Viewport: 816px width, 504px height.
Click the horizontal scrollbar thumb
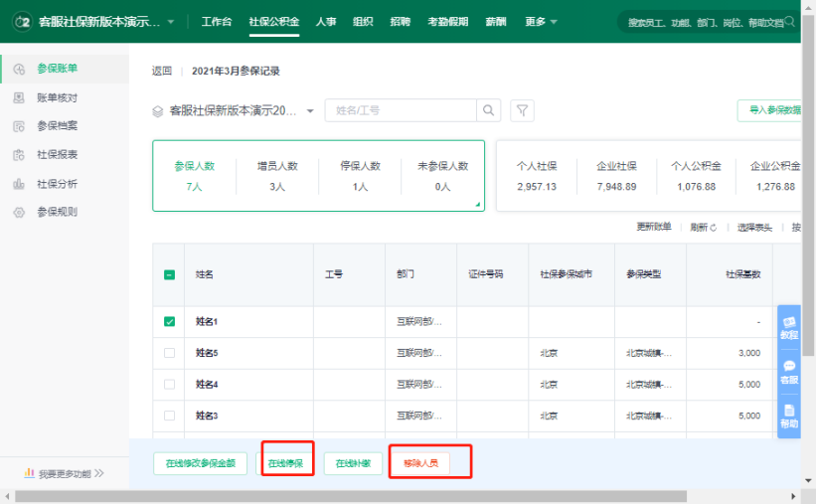351,496
